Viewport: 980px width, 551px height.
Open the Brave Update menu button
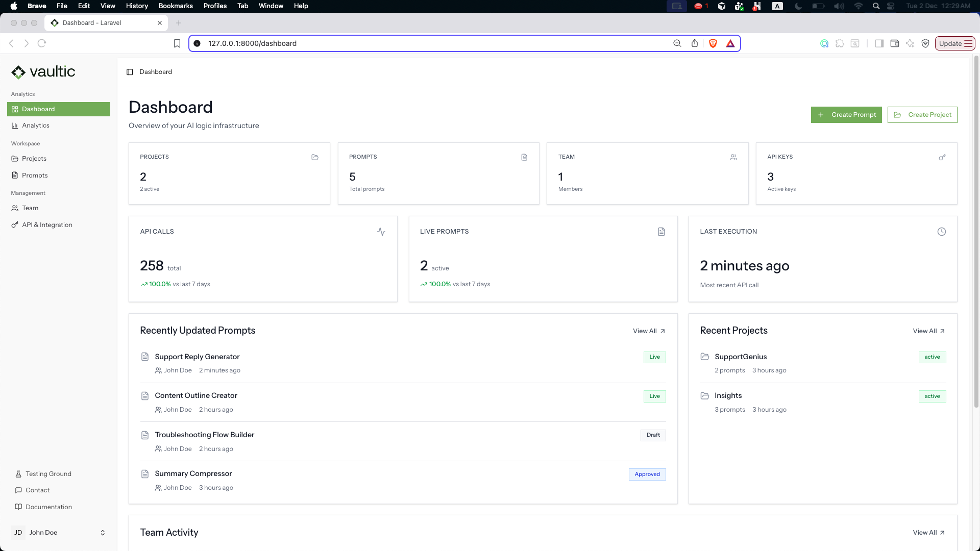click(954, 43)
